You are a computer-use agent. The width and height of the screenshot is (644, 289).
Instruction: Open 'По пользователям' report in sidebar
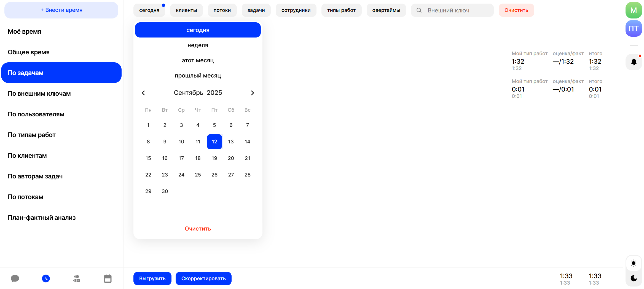click(x=36, y=114)
